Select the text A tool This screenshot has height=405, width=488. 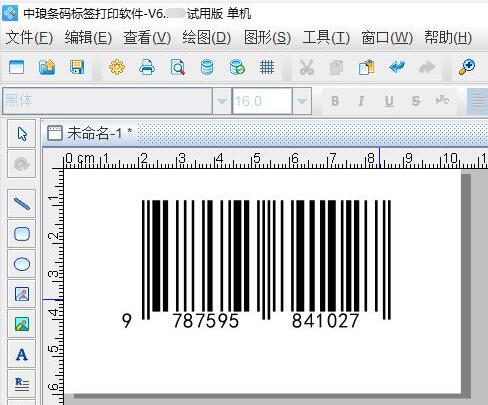click(22, 354)
